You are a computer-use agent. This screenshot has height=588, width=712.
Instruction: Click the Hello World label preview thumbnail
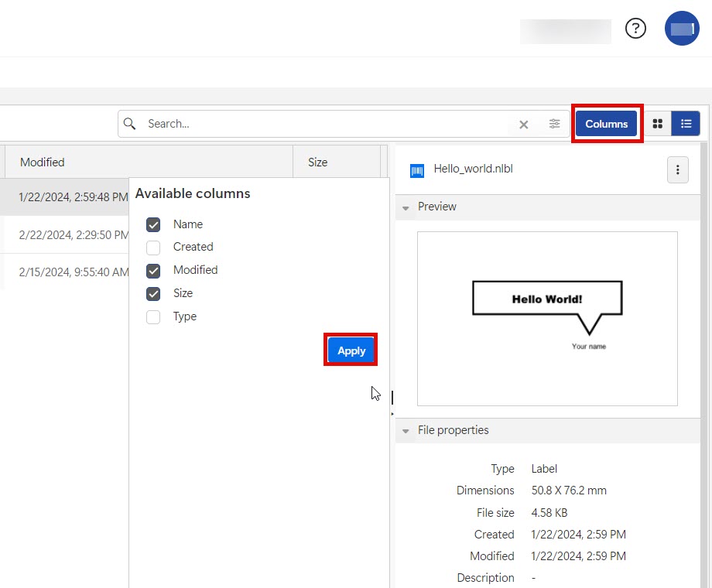click(x=547, y=318)
